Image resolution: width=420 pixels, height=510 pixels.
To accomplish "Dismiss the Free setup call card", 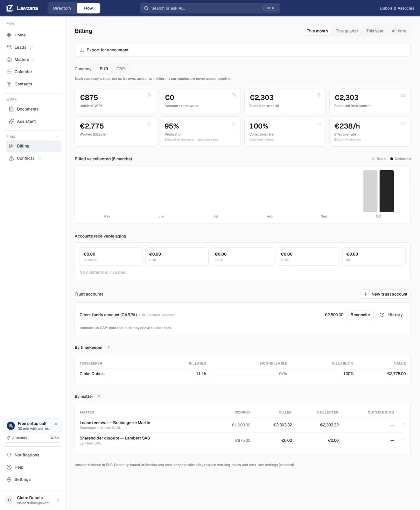I will click(56, 424).
